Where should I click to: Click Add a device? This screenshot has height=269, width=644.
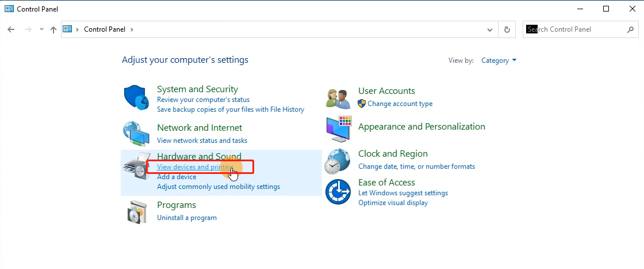coord(177,177)
